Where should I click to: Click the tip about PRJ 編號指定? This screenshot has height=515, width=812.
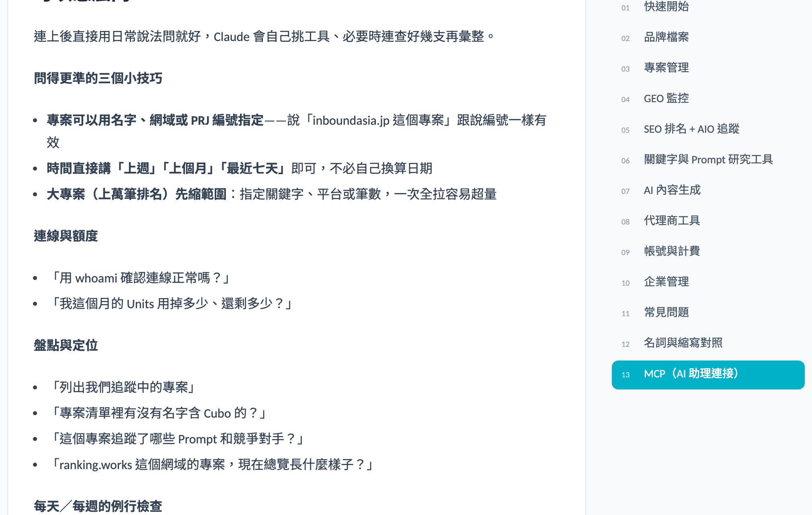pos(297,131)
